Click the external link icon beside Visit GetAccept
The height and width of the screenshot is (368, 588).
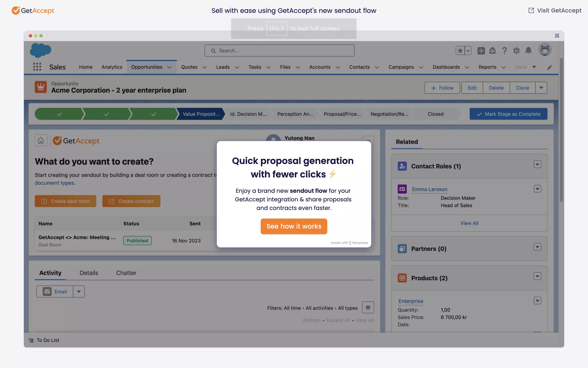click(x=531, y=10)
